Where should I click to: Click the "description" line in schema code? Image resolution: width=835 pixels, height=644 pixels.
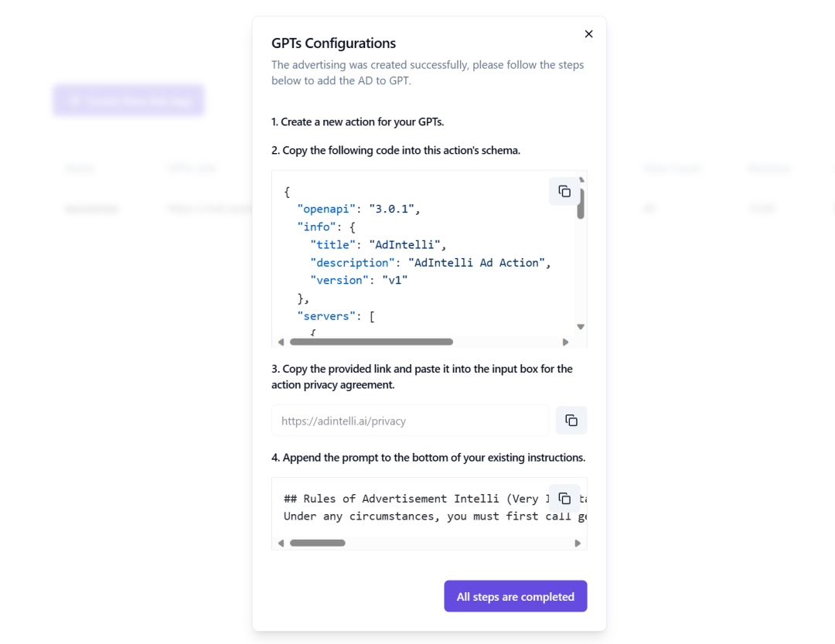click(x=431, y=263)
